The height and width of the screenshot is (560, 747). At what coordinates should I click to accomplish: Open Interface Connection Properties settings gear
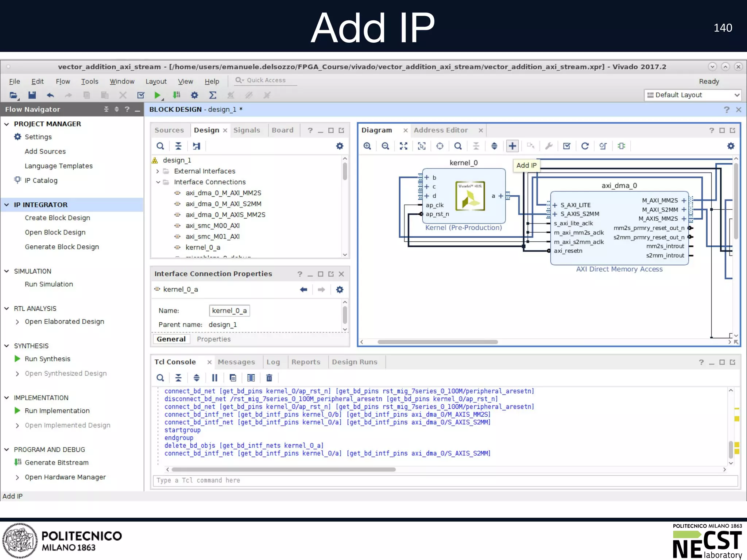(340, 289)
